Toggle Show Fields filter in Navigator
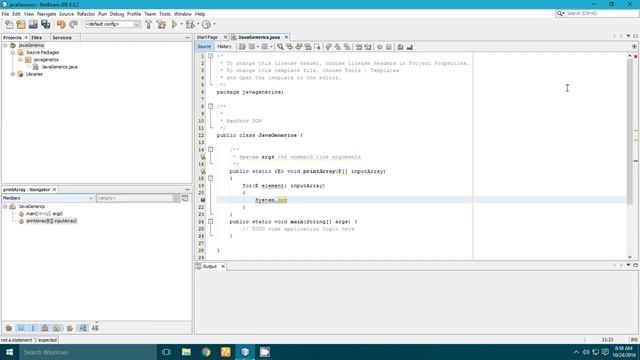This screenshot has width=640, height=360. [21, 328]
